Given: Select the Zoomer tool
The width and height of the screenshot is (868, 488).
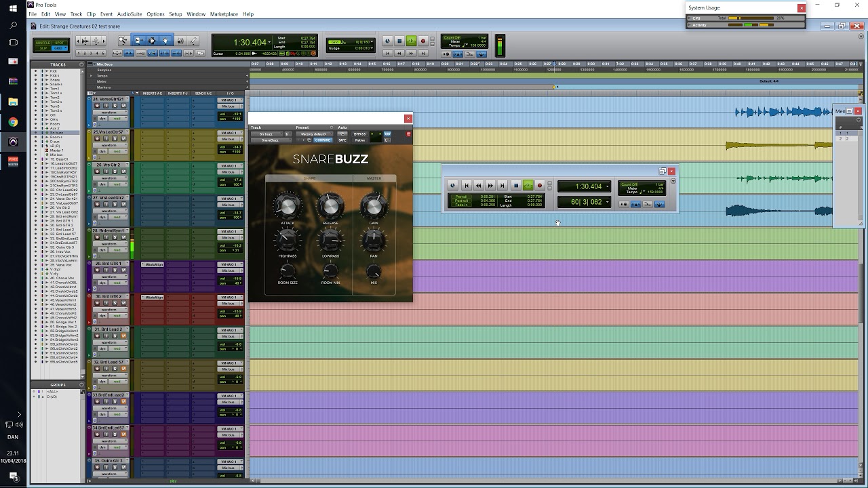Looking at the screenshot, I should click(x=123, y=41).
